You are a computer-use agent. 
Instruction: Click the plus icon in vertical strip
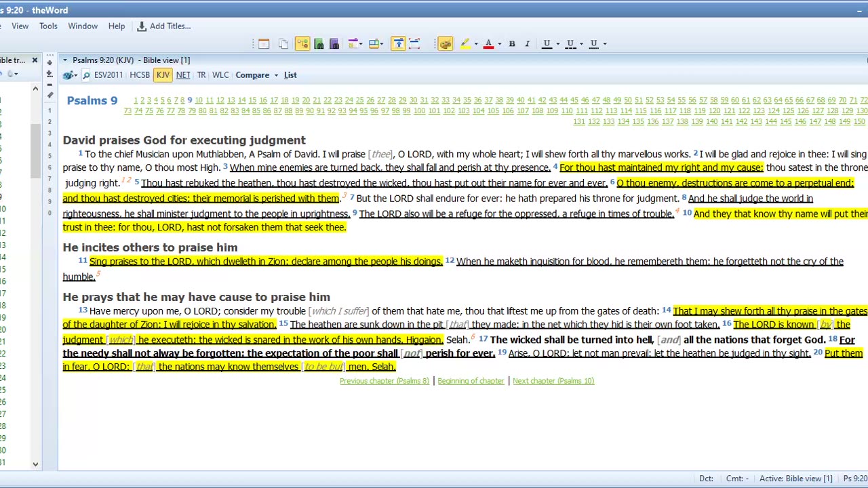[50, 62]
